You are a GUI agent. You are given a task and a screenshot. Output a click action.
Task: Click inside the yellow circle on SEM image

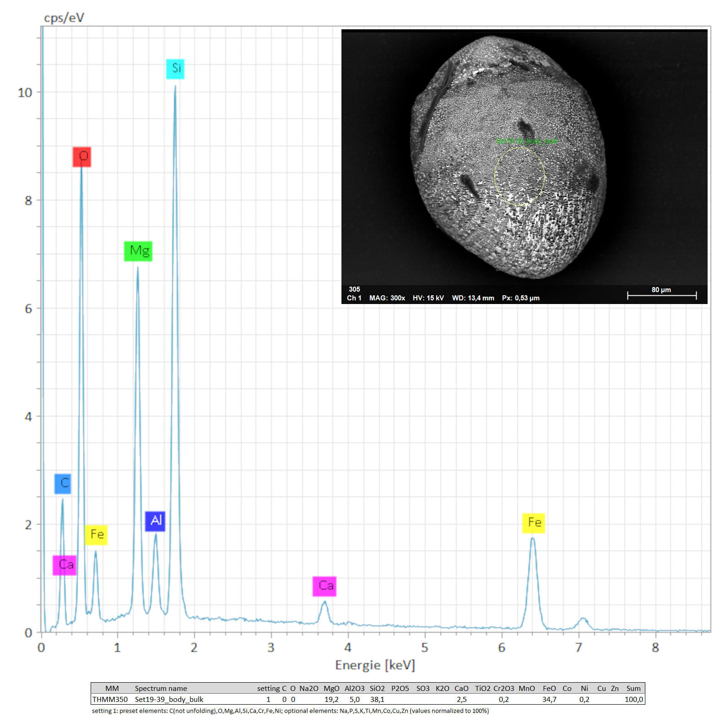[x=519, y=176]
